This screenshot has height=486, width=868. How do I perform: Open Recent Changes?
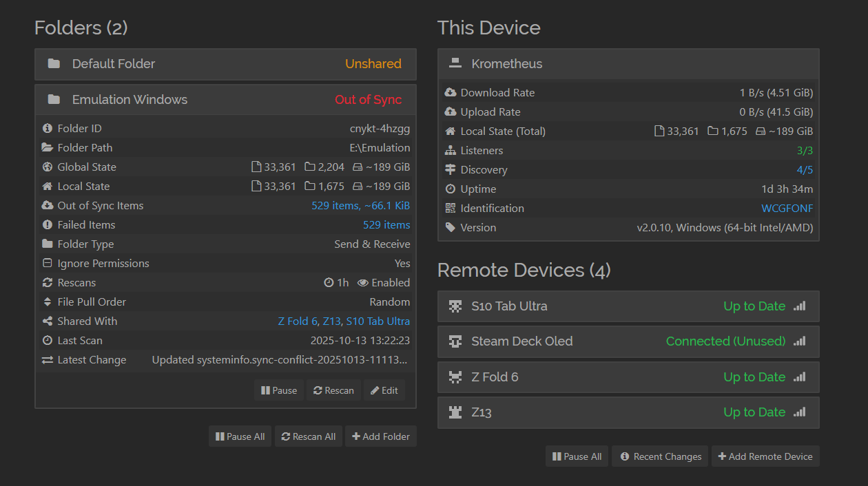pyautogui.click(x=660, y=456)
